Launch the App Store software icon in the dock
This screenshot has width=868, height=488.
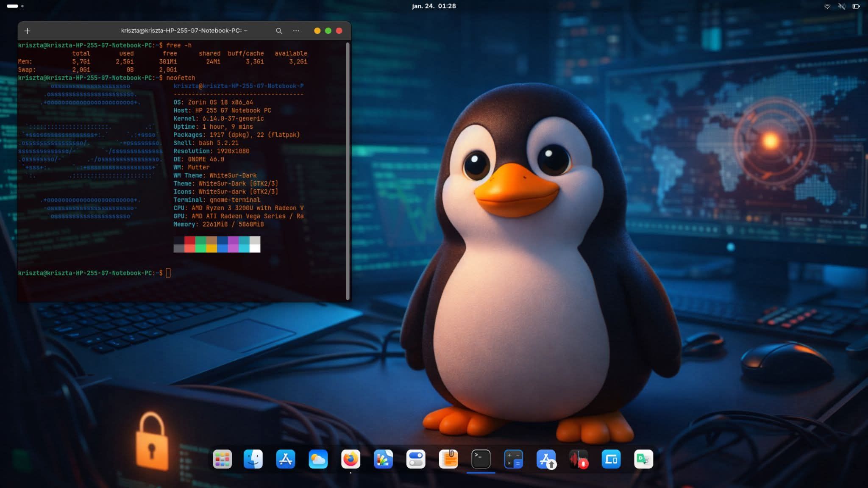click(x=286, y=459)
